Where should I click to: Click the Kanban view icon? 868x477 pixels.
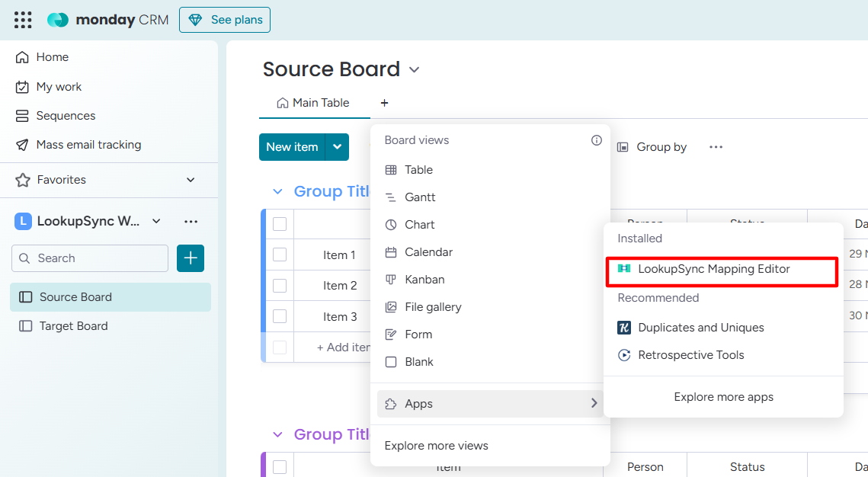click(391, 280)
